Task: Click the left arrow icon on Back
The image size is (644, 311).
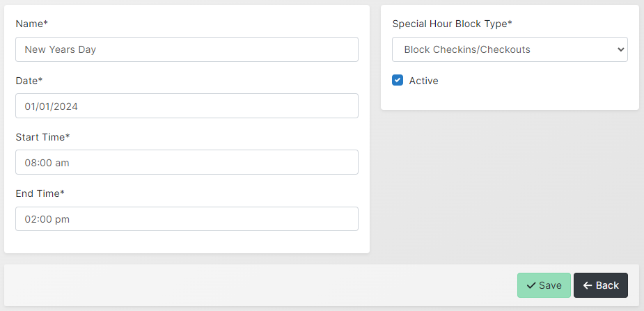Action: tap(588, 285)
